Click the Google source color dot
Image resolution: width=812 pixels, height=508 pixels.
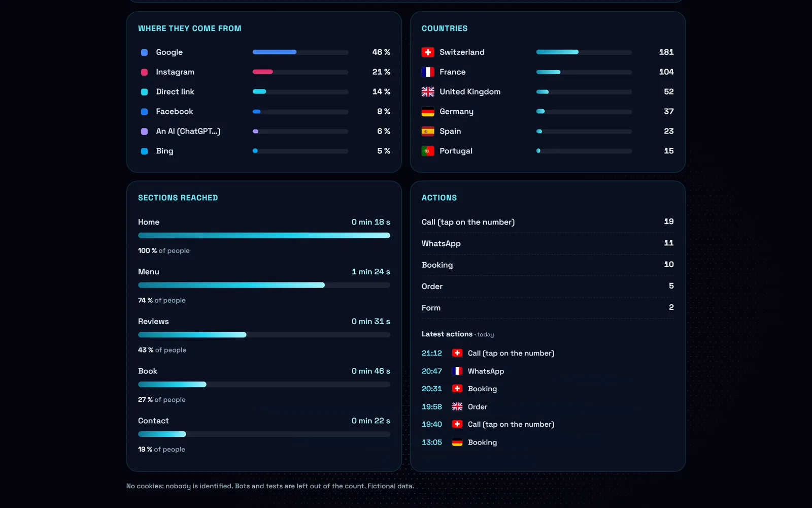[x=144, y=52]
